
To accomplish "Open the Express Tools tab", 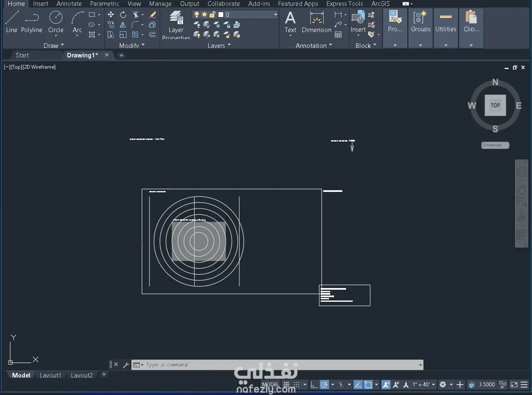I will (344, 4).
